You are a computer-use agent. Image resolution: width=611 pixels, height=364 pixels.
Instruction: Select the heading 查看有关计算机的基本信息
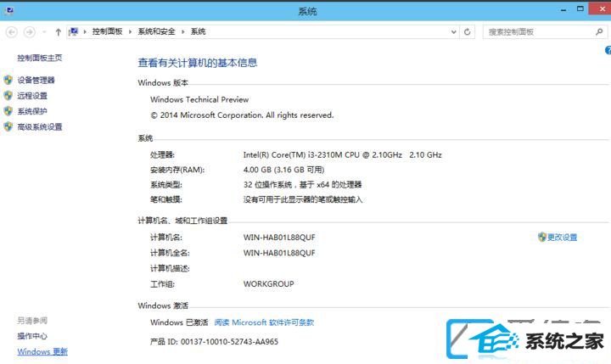pyautogui.click(x=198, y=63)
